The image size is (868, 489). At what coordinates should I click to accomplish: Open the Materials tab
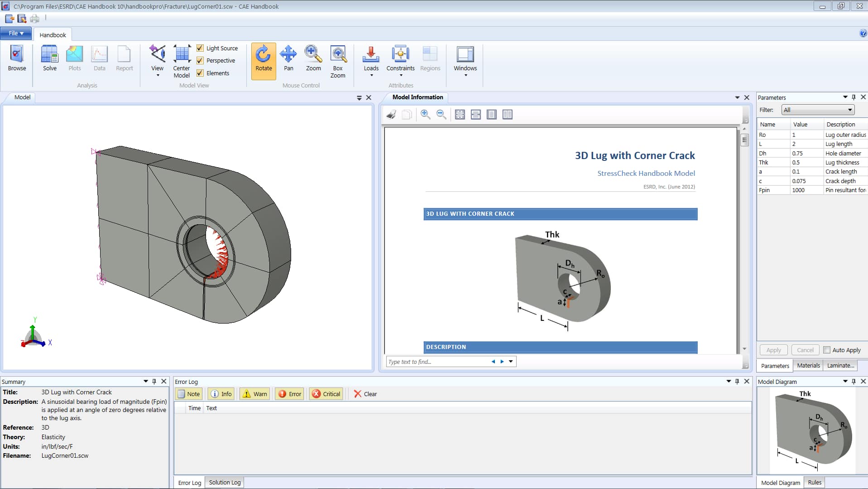pos(808,365)
